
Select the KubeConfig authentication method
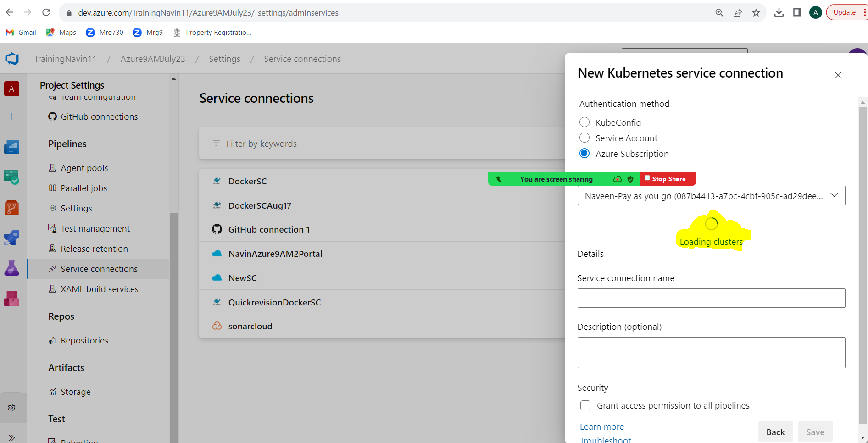[584, 122]
